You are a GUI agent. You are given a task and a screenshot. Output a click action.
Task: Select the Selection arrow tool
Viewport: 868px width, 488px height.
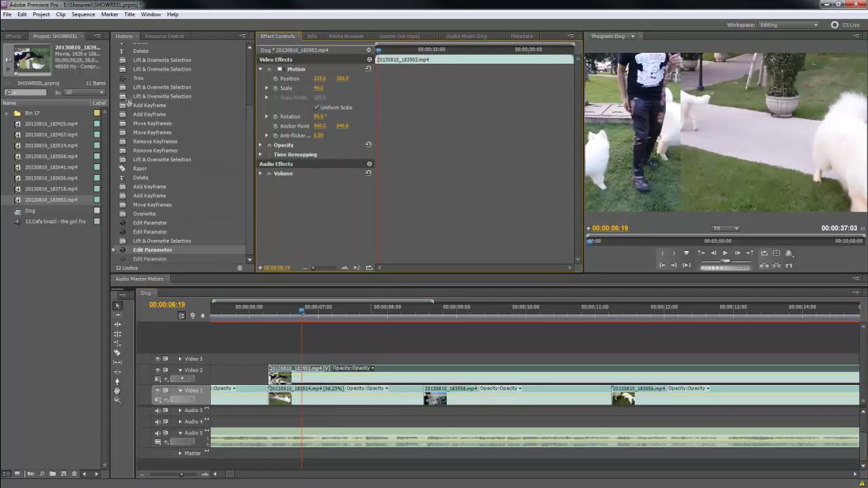click(117, 306)
